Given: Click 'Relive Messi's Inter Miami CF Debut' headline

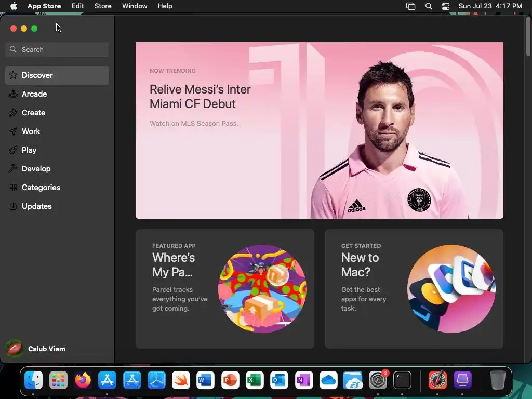Looking at the screenshot, I should tap(200, 96).
